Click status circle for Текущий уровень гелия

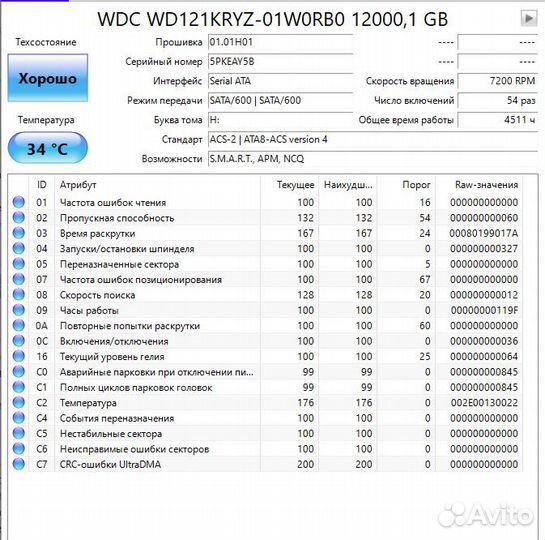tap(19, 356)
